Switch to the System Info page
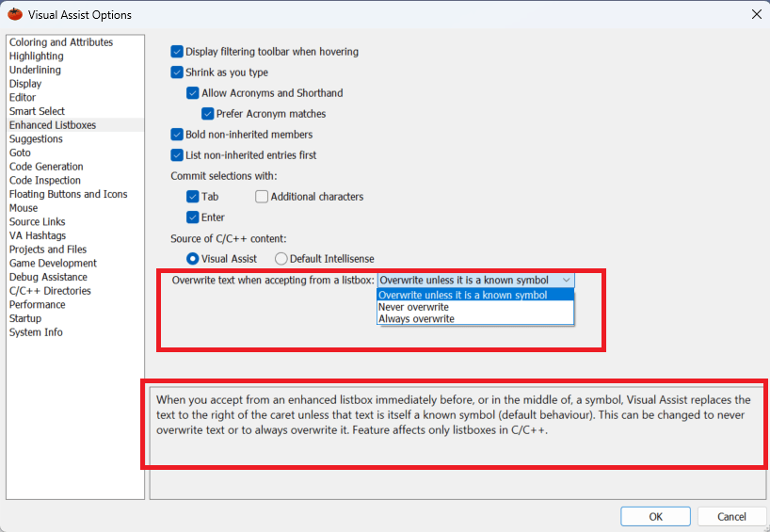This screenshot has height=532, width=770. pyautogui.click(x=36, y=332)
